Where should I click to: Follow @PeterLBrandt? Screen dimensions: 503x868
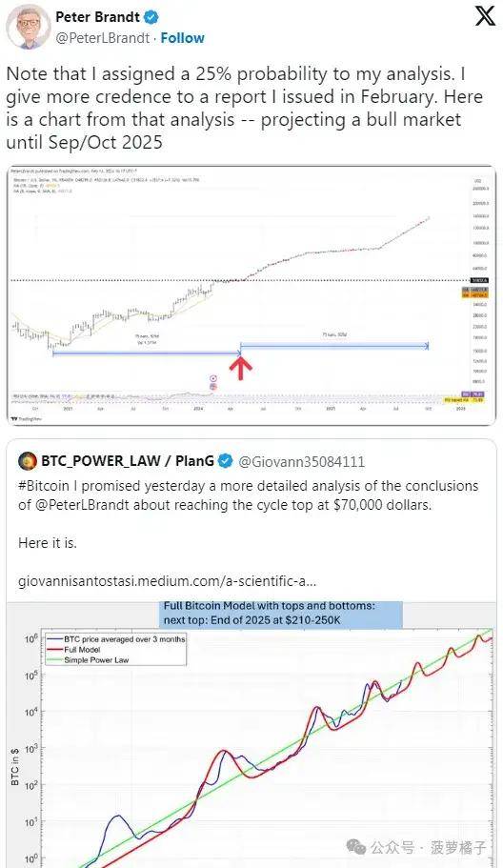click(x=183, y=38)
